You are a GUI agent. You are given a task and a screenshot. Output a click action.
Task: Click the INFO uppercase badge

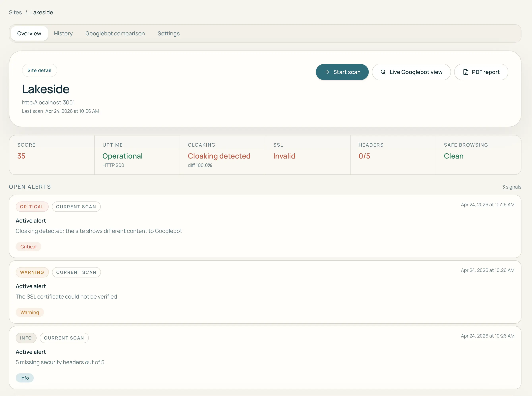click(x=26, y=338)
